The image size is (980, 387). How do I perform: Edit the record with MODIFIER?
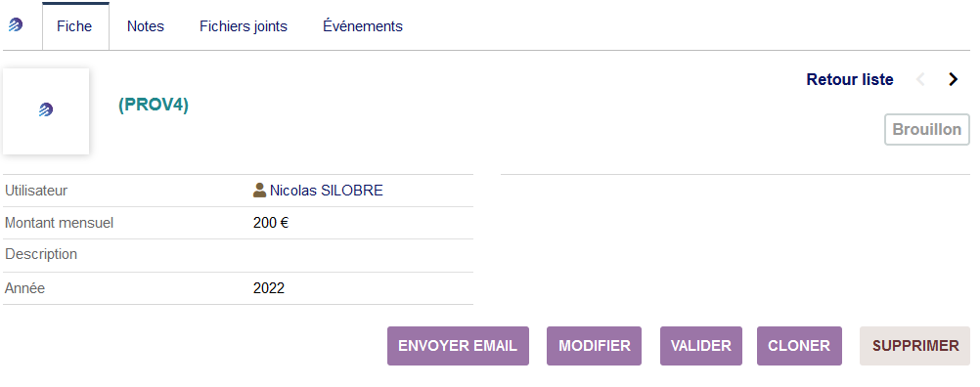pos(595,346)
